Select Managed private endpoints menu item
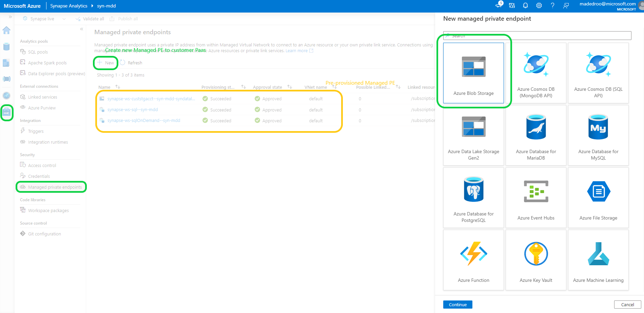Viewport: 644px width, 313px height. [x=51, y=187]
